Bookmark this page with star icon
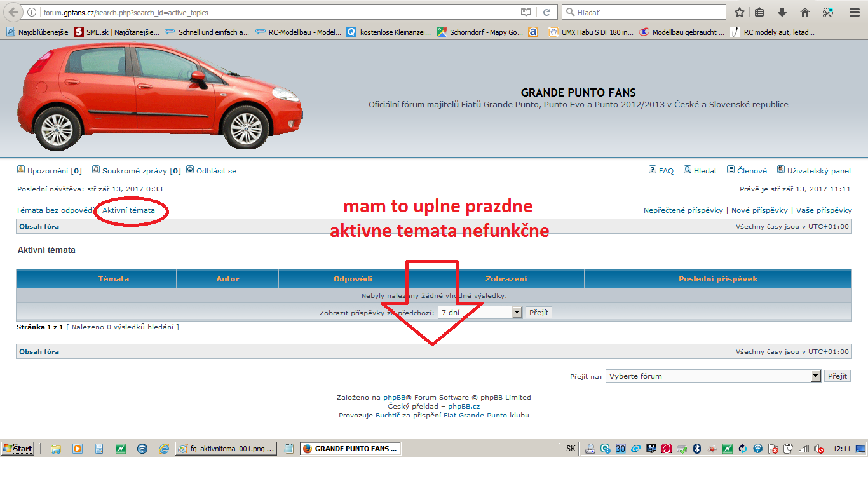 click(740, 12)
